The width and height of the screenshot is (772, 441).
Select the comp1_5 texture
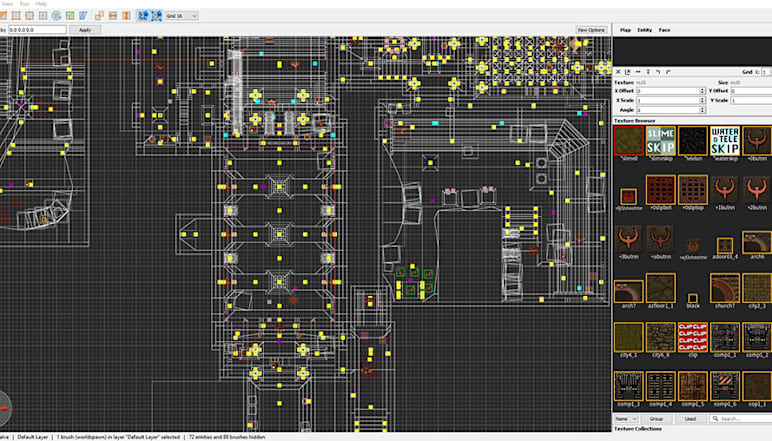click(x=693, y=386)
